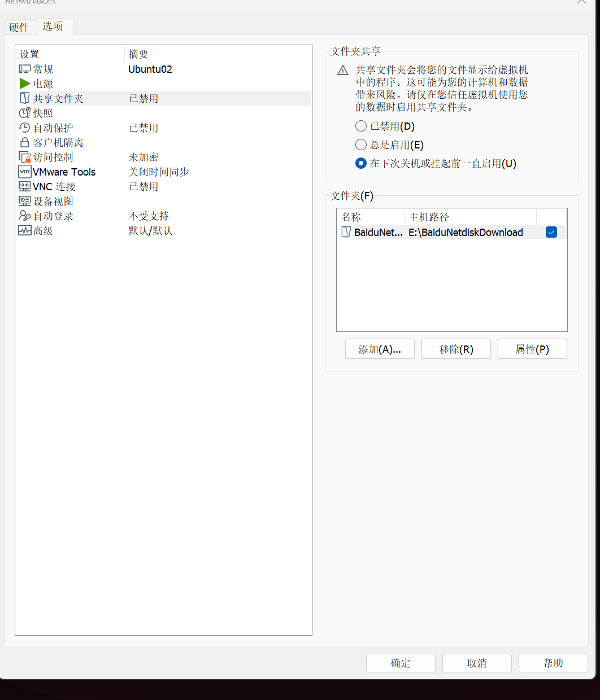This screenshot has height=700, width=600.
Task: Click the 取消 button
Action: click(477, 663)
